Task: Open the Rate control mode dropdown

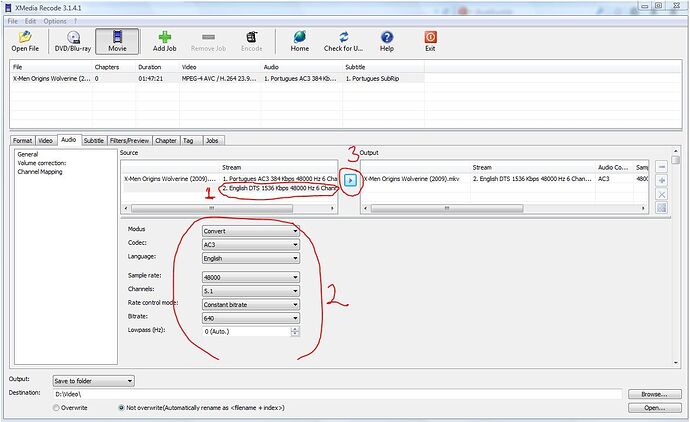Action: (251, 305)
